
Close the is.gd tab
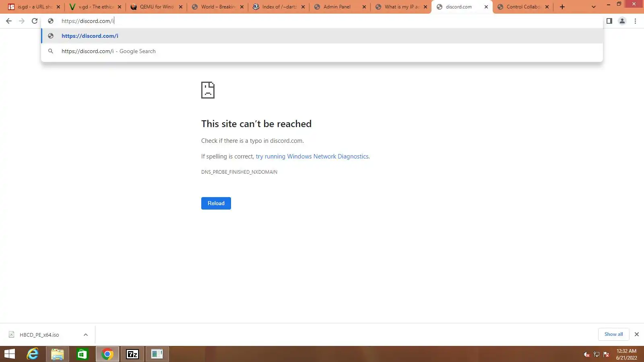point(58,7)
